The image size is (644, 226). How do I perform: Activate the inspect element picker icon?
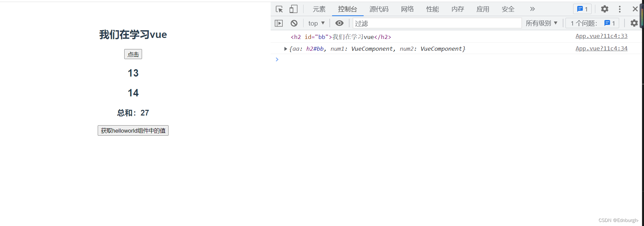279,9
